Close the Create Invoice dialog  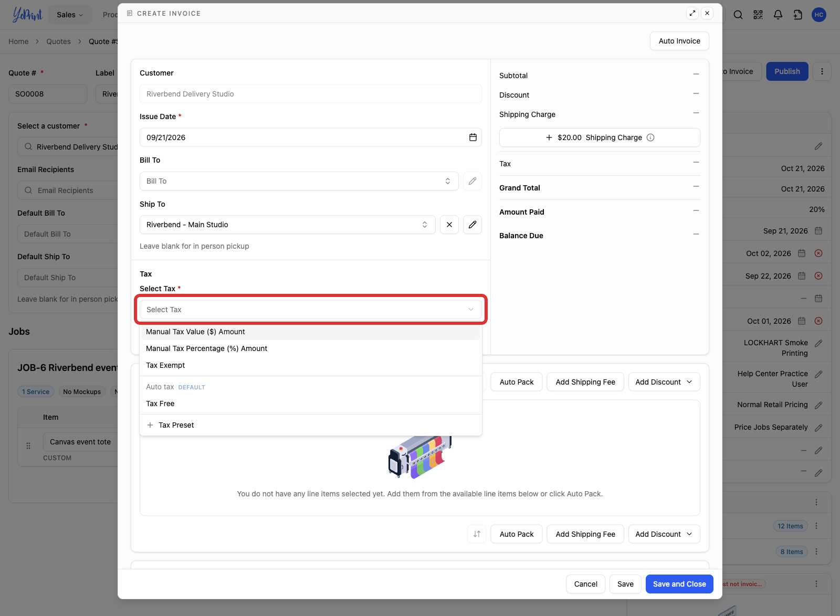pyautogui.click(x=708, y=13)
